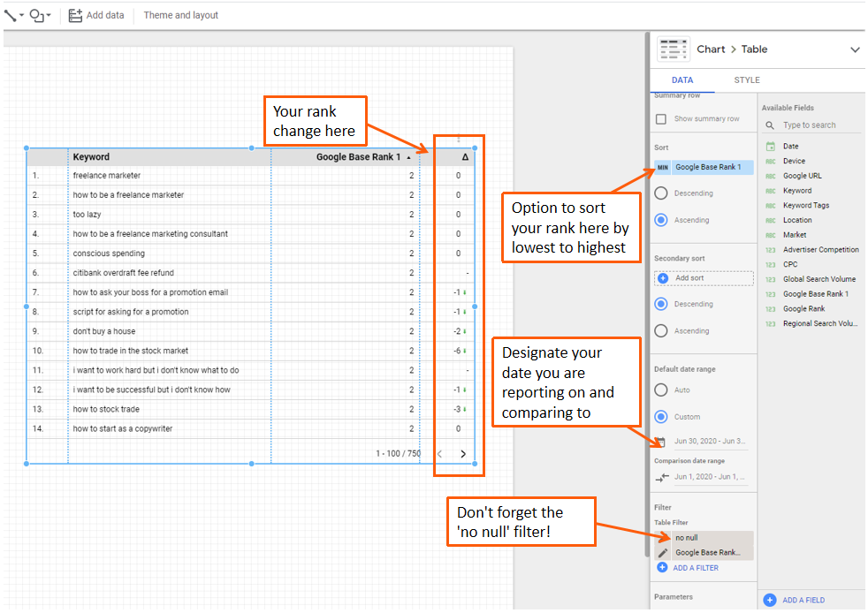Select Ascending under Secondary sort
This screenshot has height=613, width=868.
pos(661,331)
